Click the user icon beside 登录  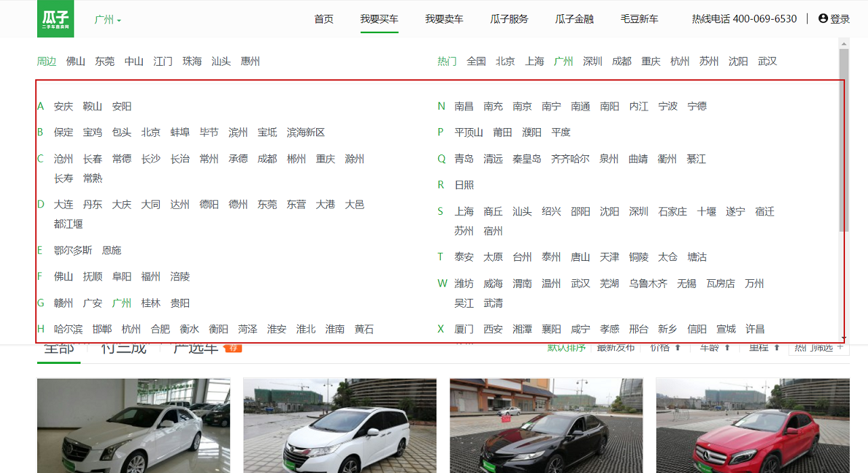coord(823,18)
